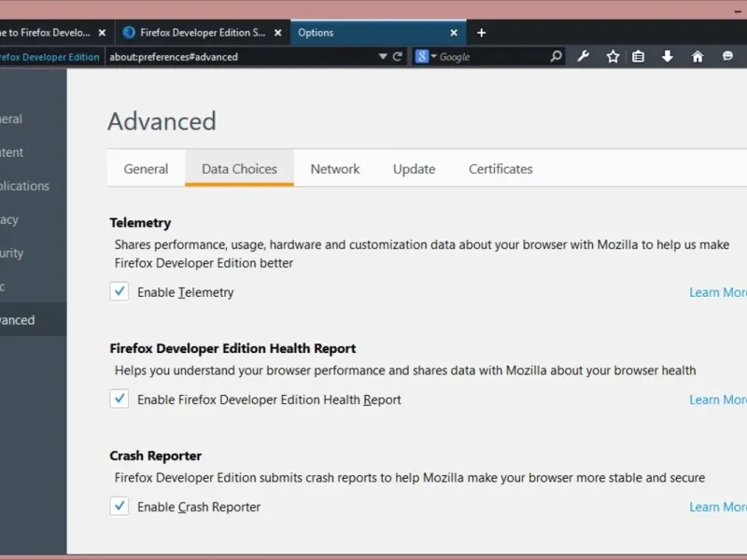This screenshot has height=560, width=747.
Task: Show the bookmarks list icon
Action: tap(639, 56)
